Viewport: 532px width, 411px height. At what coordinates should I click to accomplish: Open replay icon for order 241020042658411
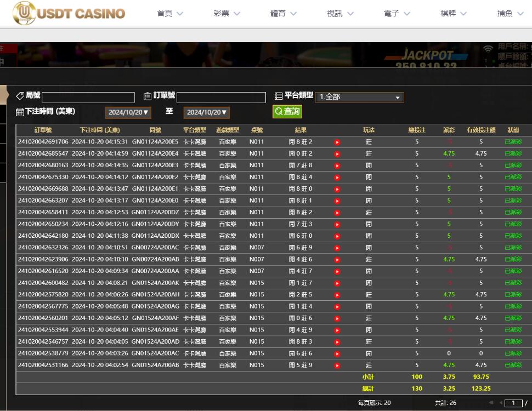click(337, 213)
